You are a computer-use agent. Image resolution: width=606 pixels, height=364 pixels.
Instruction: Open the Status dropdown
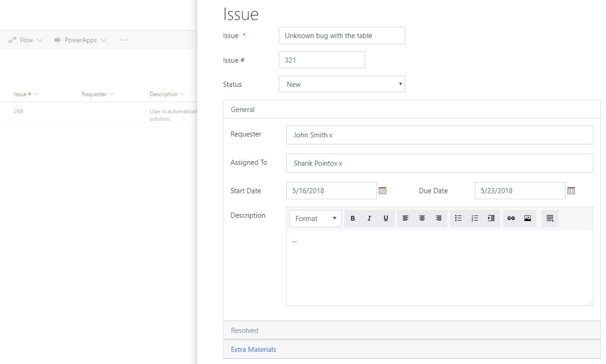342,84
